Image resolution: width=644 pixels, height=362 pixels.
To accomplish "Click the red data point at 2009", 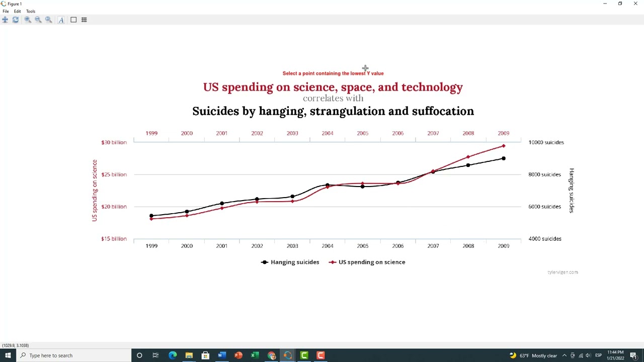I will (504, 146).
